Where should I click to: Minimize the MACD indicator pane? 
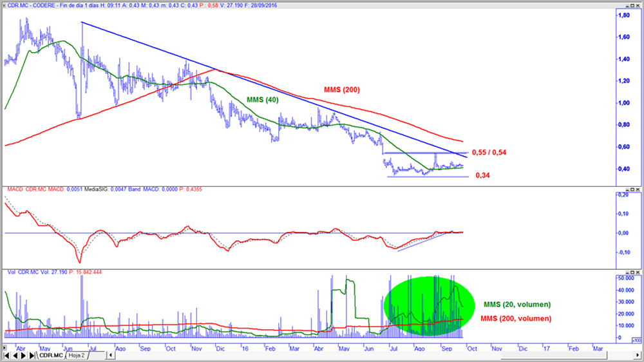click(x=627, y=189)
